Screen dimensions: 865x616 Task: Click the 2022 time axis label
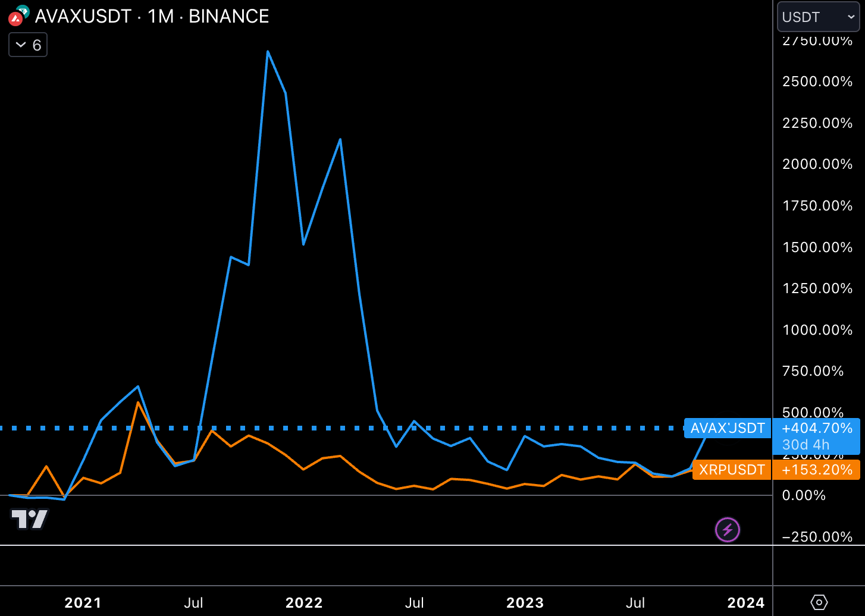click(304, 603)
